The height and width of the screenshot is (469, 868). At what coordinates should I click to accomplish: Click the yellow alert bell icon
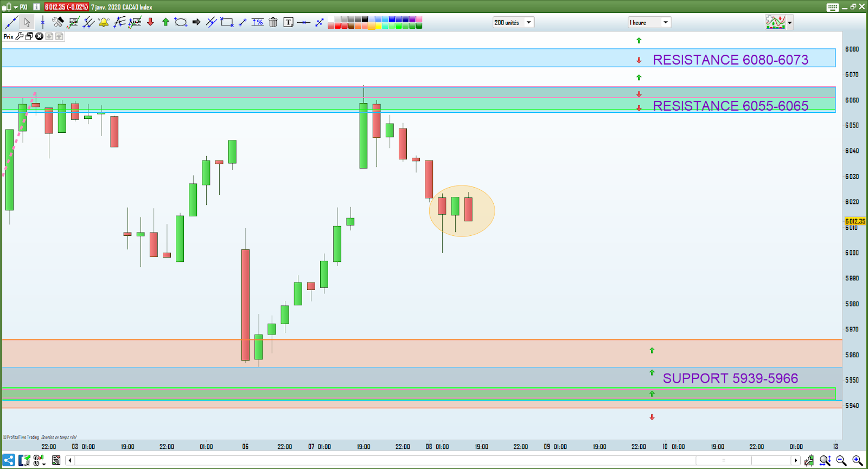(104, 22)
